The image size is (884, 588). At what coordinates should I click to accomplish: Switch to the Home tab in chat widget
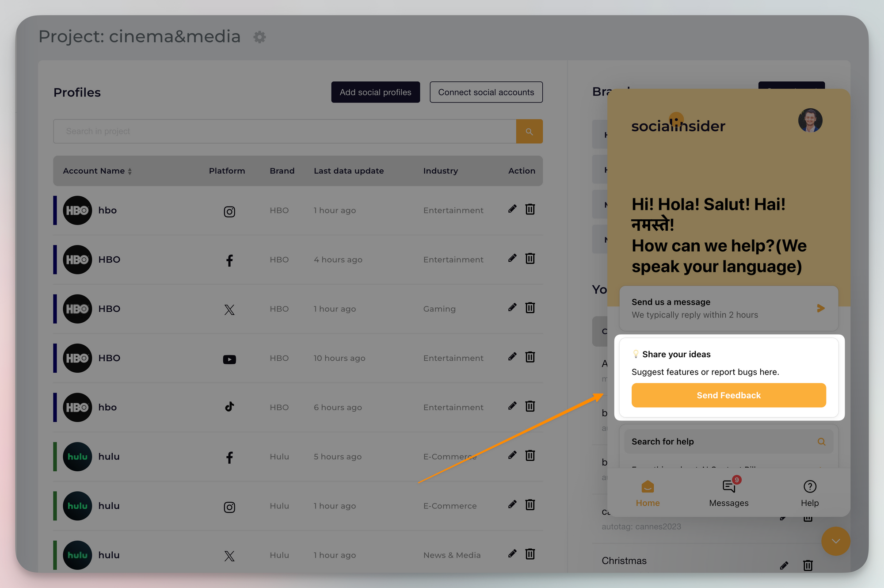tap(648, 494)
